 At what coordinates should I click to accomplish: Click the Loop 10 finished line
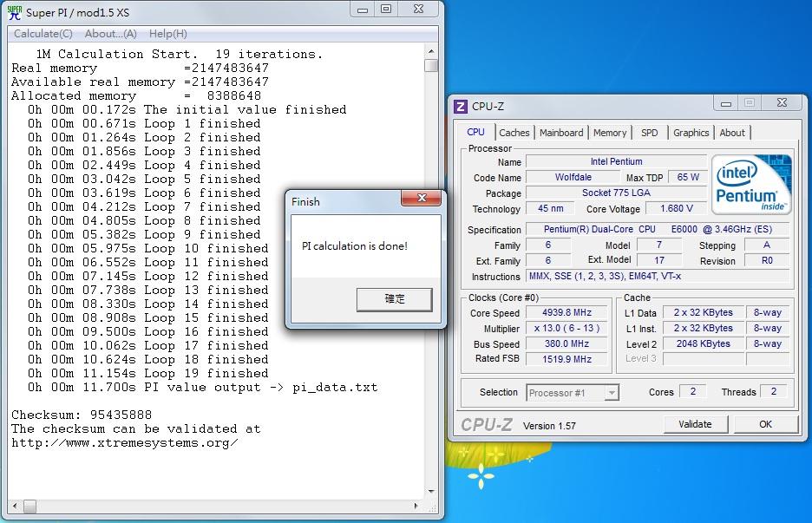pyautogui.click(x=148, y=249)
